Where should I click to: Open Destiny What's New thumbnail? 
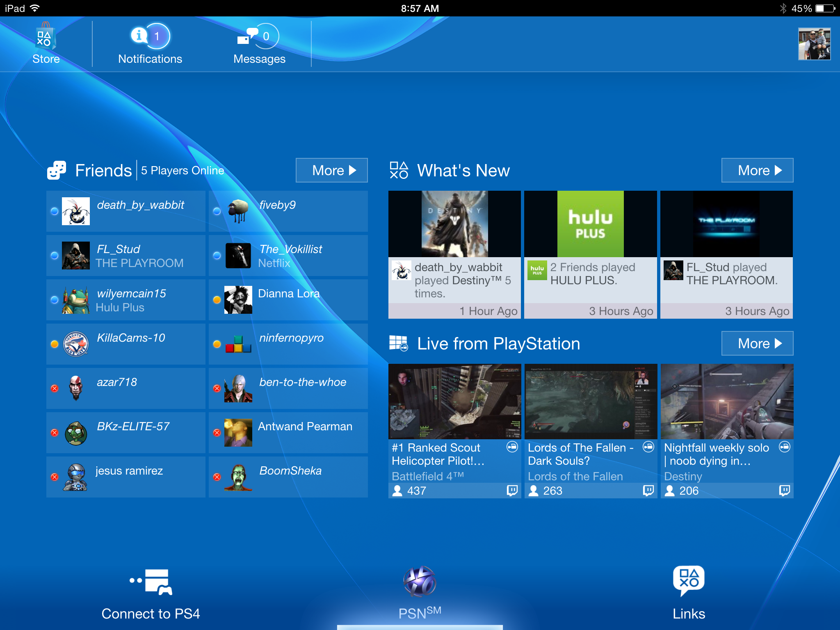coord(454,224)
